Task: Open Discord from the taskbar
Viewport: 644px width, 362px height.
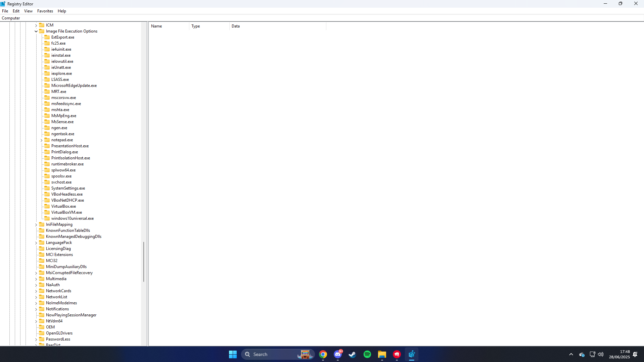Action: [x=338, y=354]
